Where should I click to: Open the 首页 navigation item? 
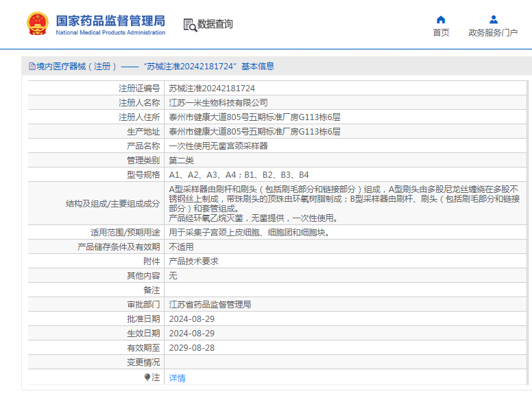point(441,33)
